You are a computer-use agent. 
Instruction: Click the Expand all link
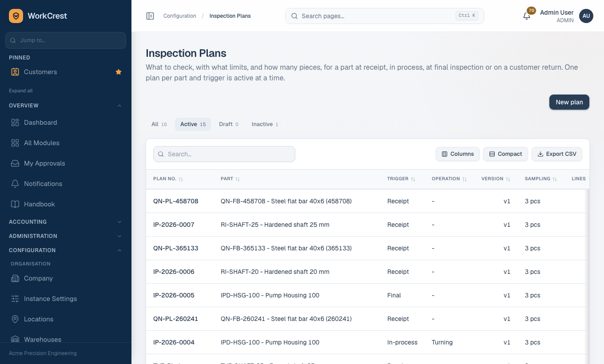(x=21, y=91)
